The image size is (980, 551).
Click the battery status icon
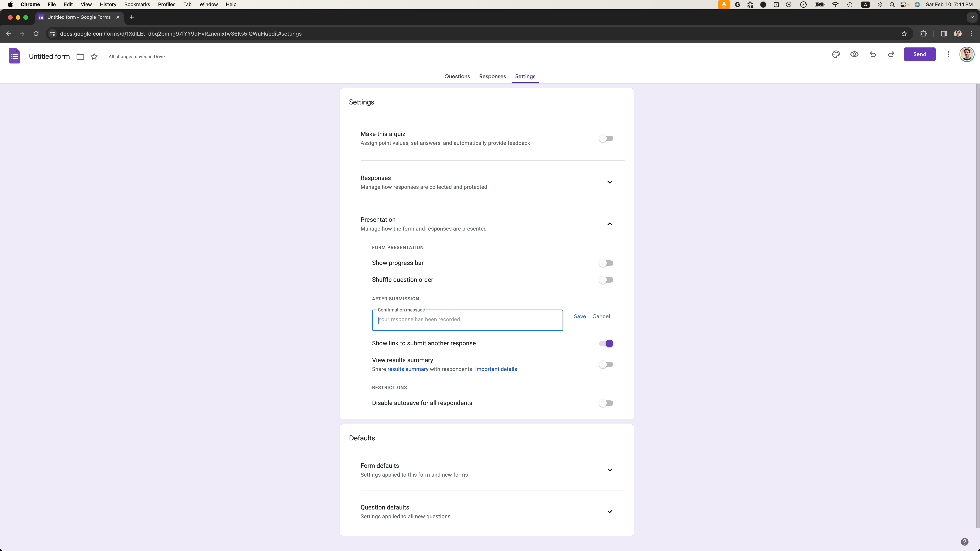819,5
